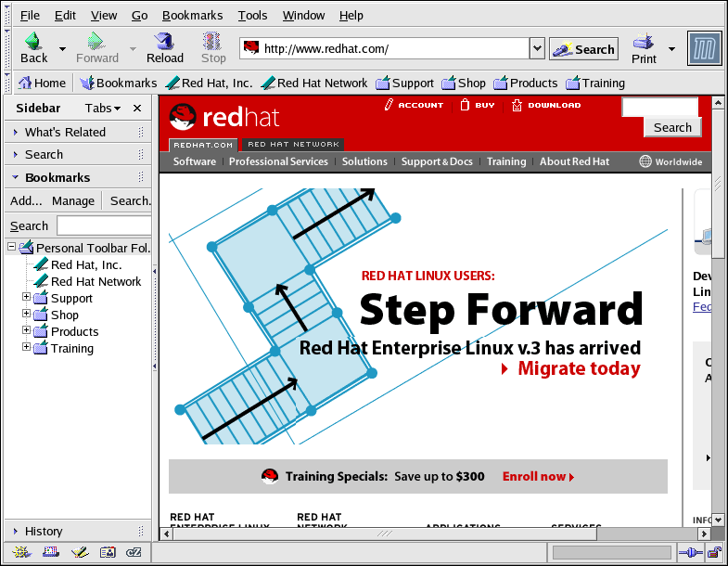Open the URL bar history dropdown arrow

[x=536, y=48]
